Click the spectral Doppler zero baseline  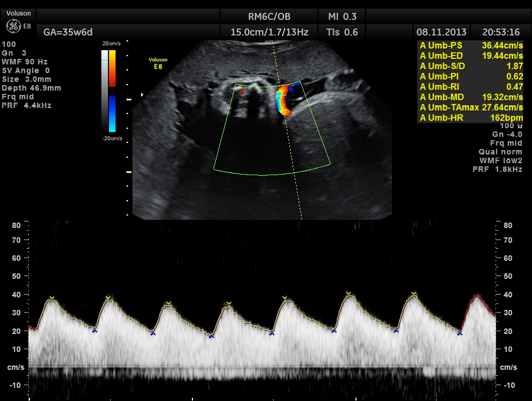(x=262, y=367)
